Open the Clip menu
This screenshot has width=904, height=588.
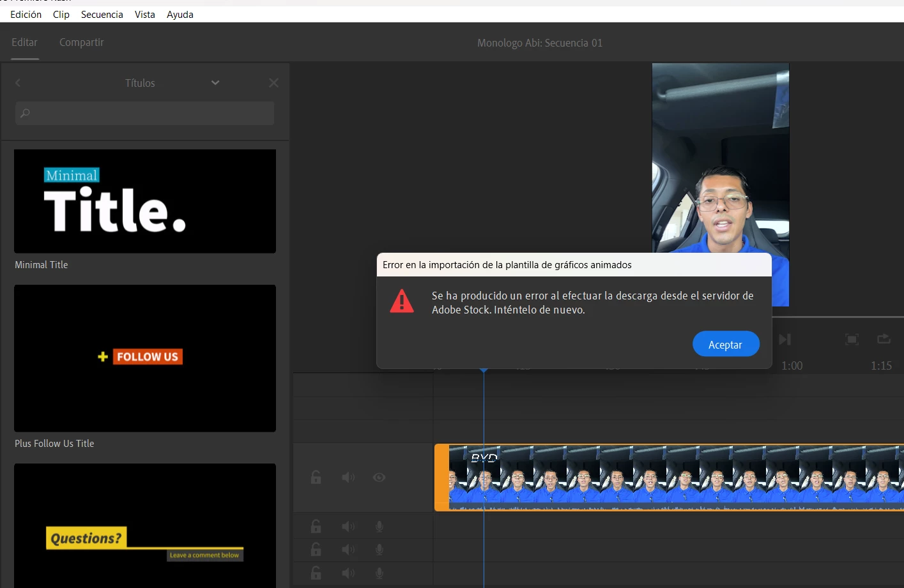tap(61, 14)
